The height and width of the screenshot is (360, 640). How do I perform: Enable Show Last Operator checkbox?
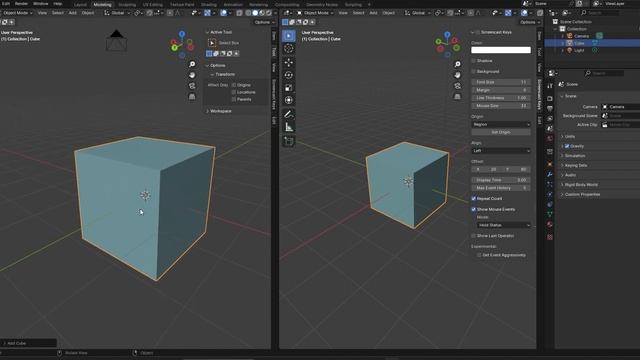click(474, 236)
